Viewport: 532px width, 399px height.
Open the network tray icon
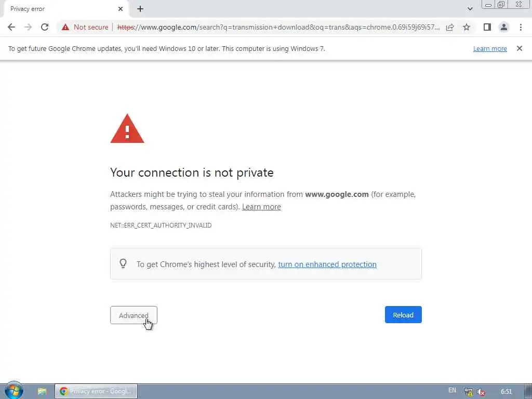coord(469,392)
